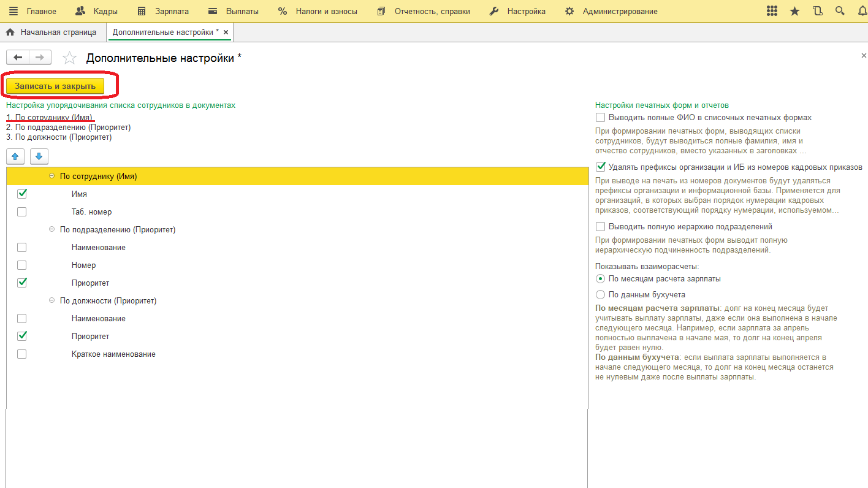The image size is (868, 488).
Task: Click the Записать и закрыть button
Action: (x=55, y=86)
